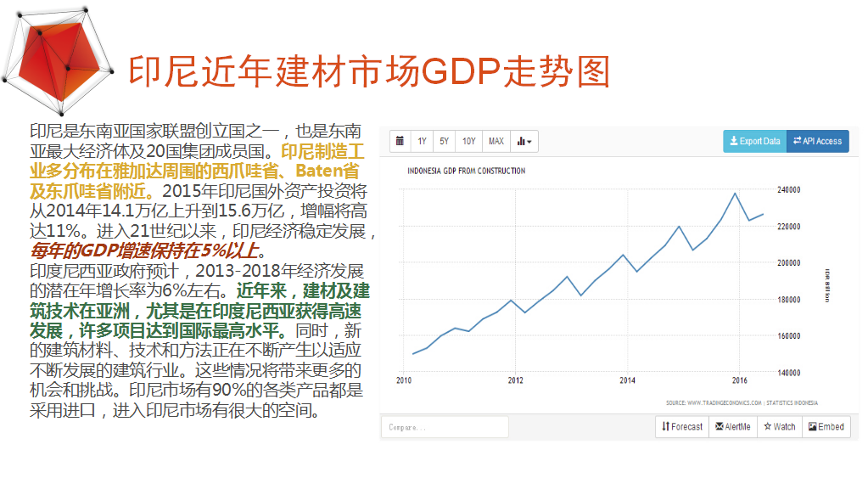Click the Embed chart button

826,426
